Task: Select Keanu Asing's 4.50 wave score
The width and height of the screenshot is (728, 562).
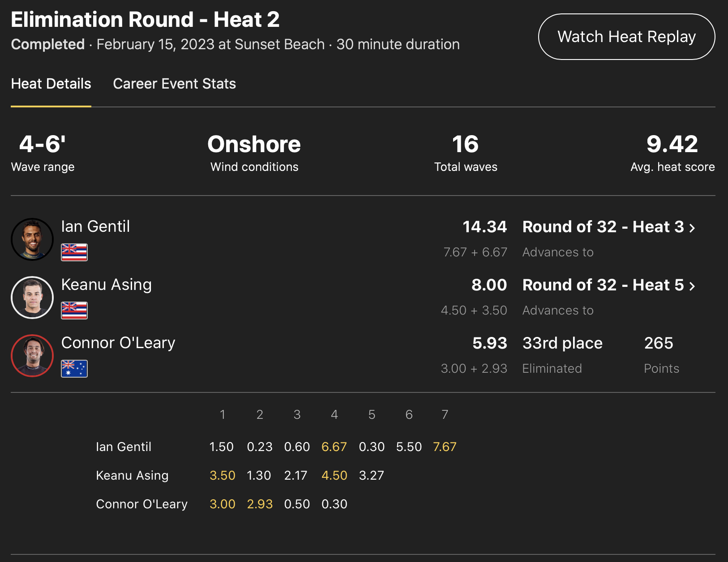Action: 334,475
